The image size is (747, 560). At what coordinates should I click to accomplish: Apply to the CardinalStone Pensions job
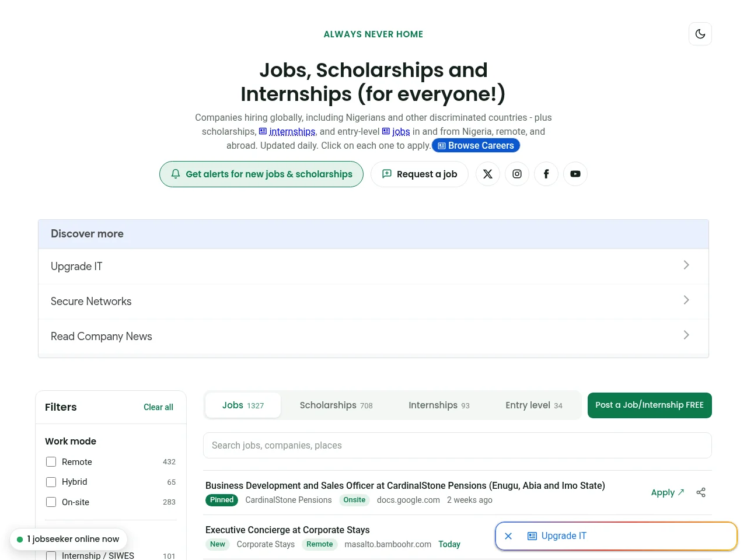tap(668, 492)
